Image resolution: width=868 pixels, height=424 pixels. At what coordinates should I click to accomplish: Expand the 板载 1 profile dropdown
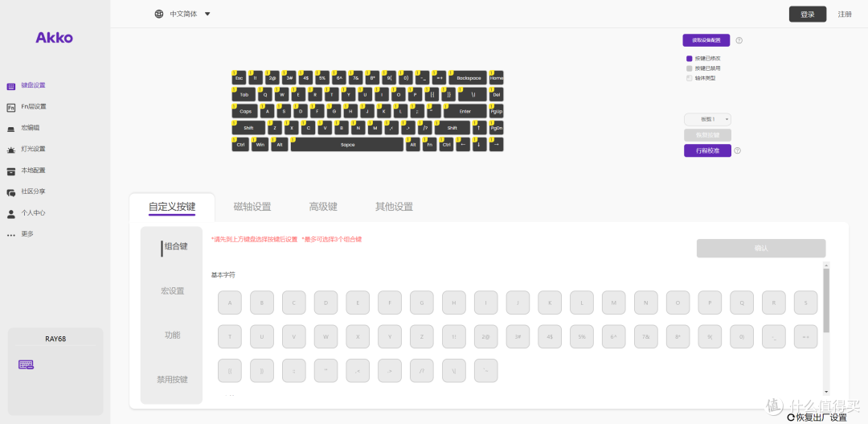[x=707, y=119]
